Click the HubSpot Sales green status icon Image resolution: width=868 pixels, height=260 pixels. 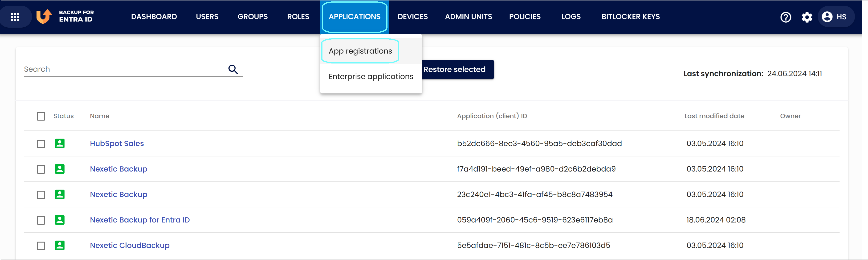pyautogui.click(x=60, y=143)
